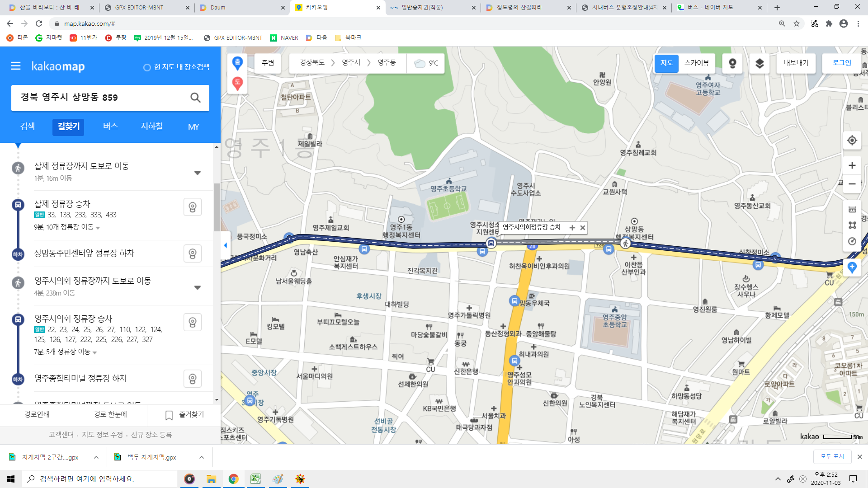Open the map layers icon
Viewport: 868px width, 488px height.
pyautogui.click(x=759, y=63)
